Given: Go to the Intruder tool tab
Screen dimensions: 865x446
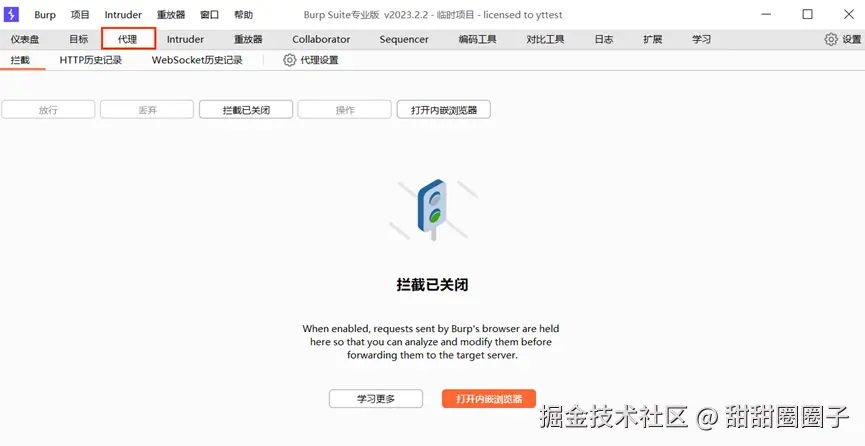Looking at the screenshot, I should coord(185,39).
